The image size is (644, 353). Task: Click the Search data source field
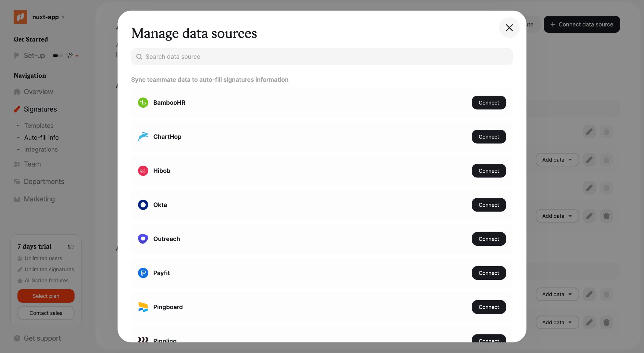(322, 57)
